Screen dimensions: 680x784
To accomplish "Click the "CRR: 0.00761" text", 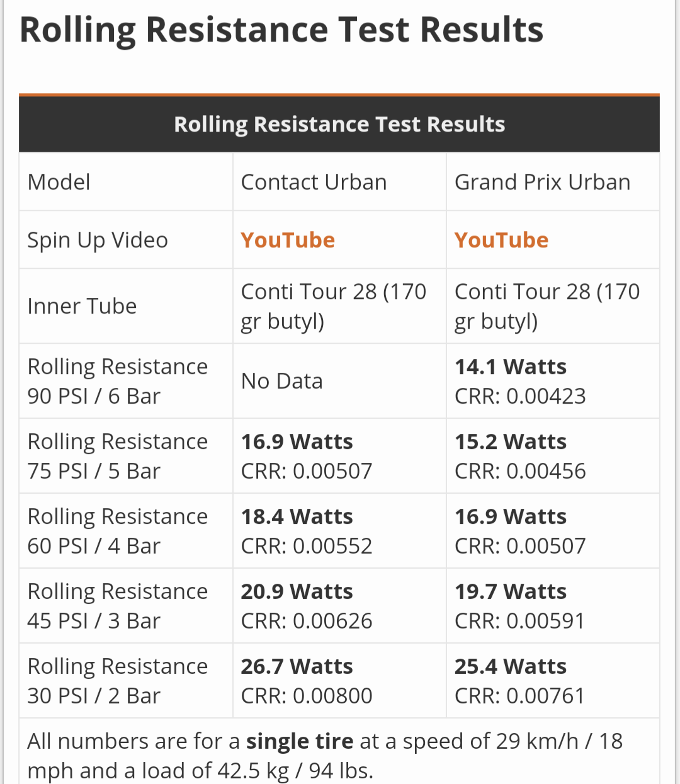I will tap(520, 696).
